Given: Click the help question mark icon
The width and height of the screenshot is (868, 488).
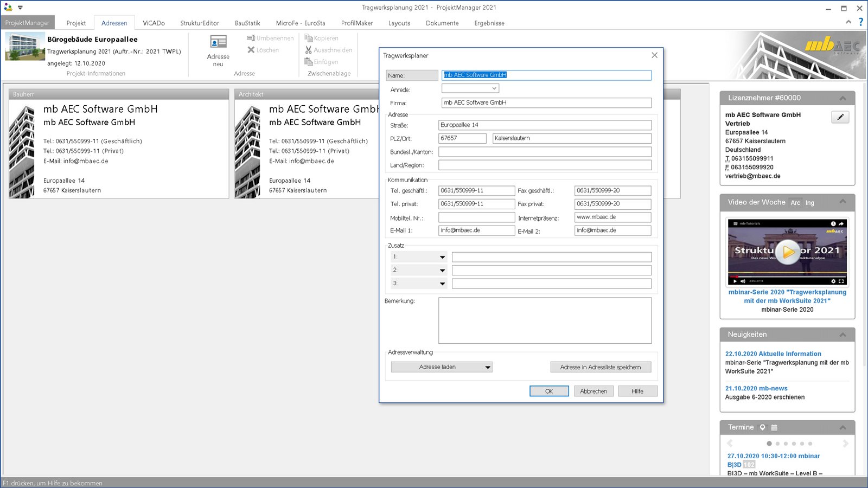Looking at the screenshot, I should point(860,22).
